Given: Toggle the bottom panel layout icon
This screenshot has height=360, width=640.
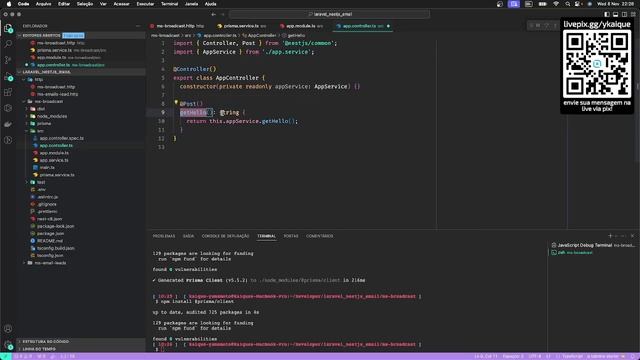Looking at the screenshot, I should pyautogui.click(x=616, y=14).
